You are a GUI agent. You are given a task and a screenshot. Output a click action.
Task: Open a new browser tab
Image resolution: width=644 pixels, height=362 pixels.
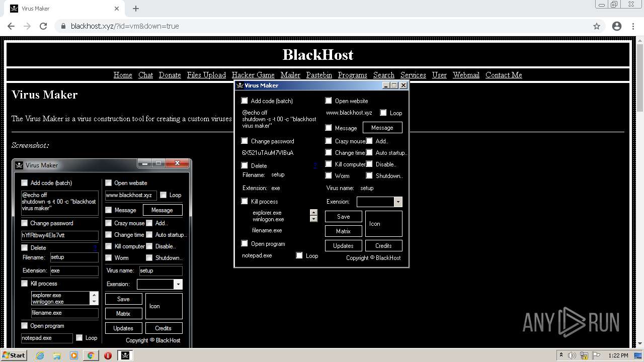tap(136, 9)
